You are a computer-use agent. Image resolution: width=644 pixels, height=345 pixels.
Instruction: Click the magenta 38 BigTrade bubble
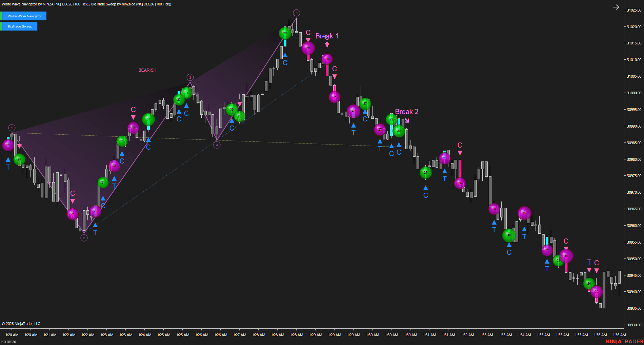308,48
